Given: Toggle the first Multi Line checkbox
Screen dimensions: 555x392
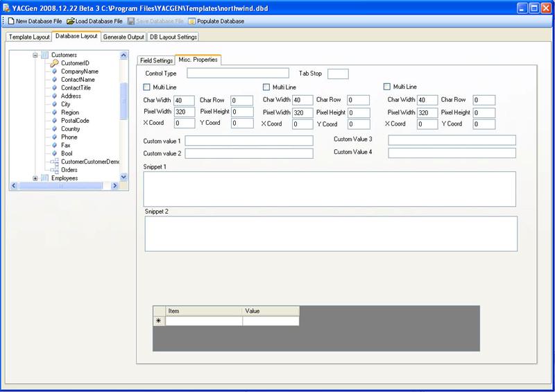Looking at the screenshot, I should click(146, 87).
